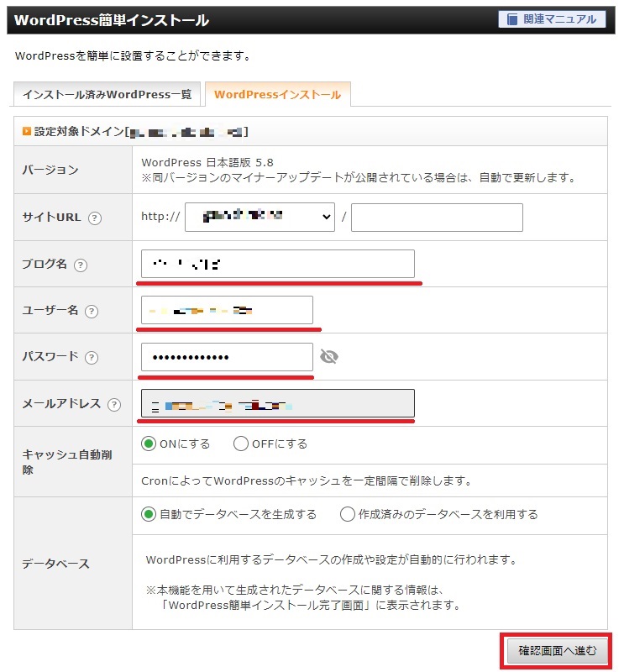Switch to インストール済みWordPress一覧 tab

tap(107, 94)
